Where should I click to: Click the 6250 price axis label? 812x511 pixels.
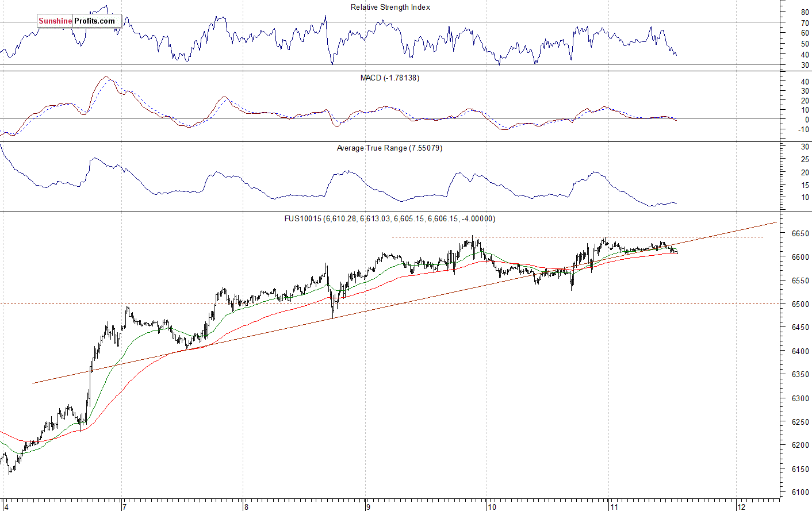point(800,422)
